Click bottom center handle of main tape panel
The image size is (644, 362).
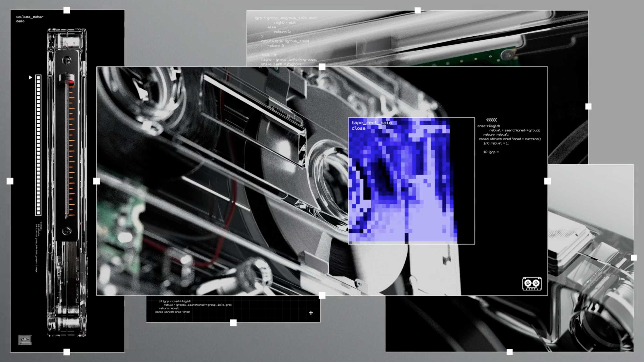coord(322,295)
